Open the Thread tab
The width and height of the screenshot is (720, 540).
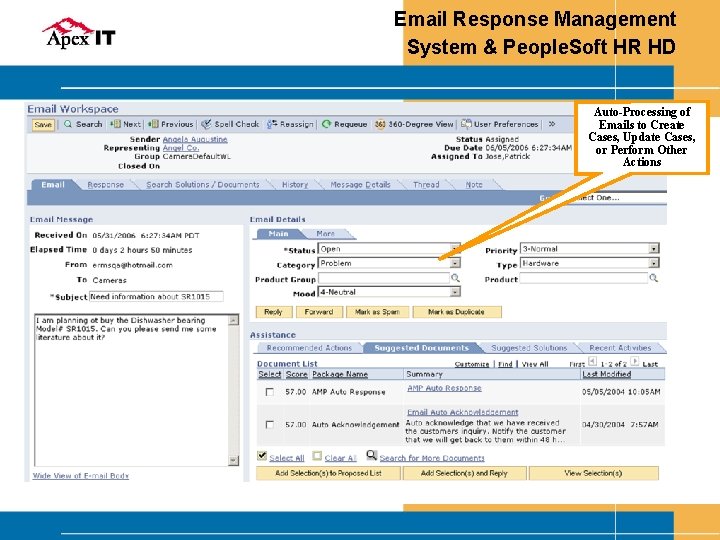(426, 185)
